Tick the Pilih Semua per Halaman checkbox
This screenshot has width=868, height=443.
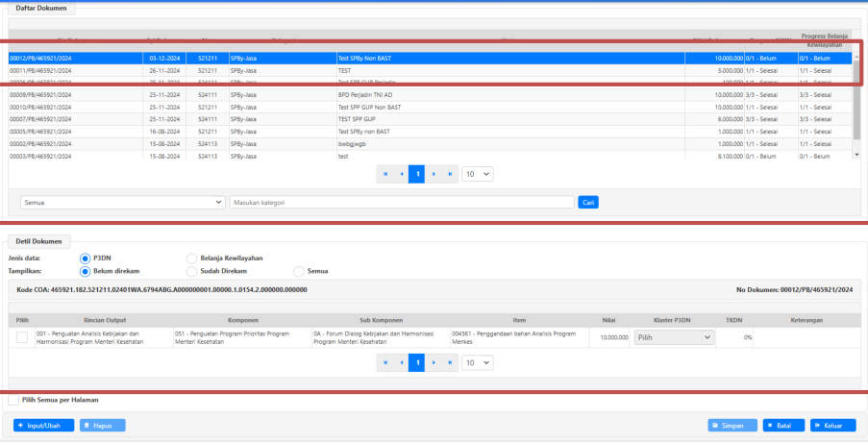point(13,400)
